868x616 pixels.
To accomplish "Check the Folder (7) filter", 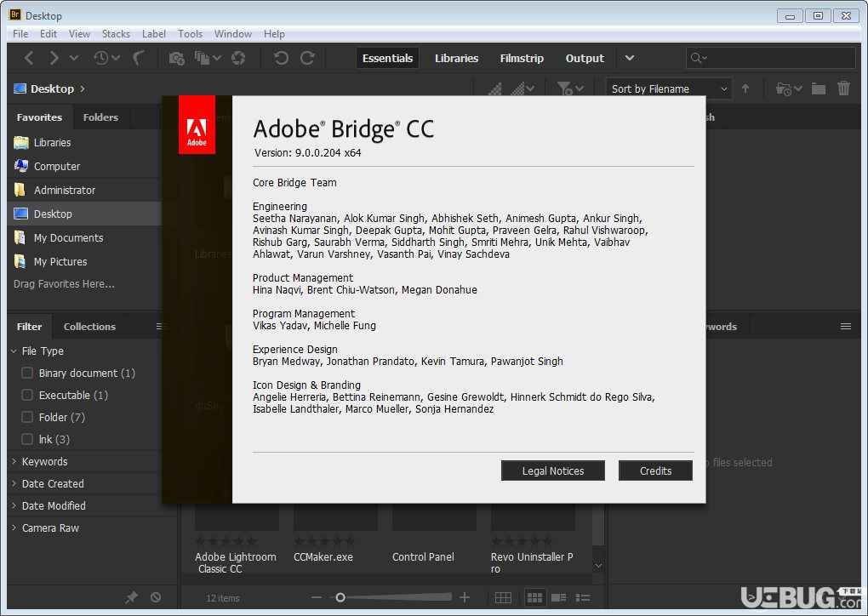I will (27, 417).
